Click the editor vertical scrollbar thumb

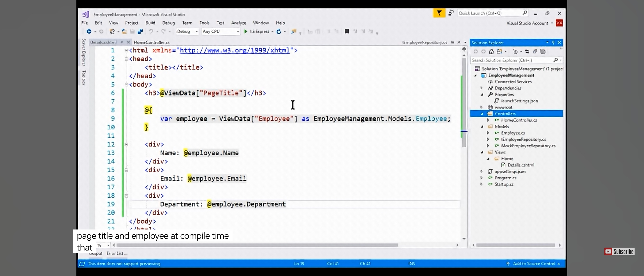pyautogui.click(x=464, y=102)
